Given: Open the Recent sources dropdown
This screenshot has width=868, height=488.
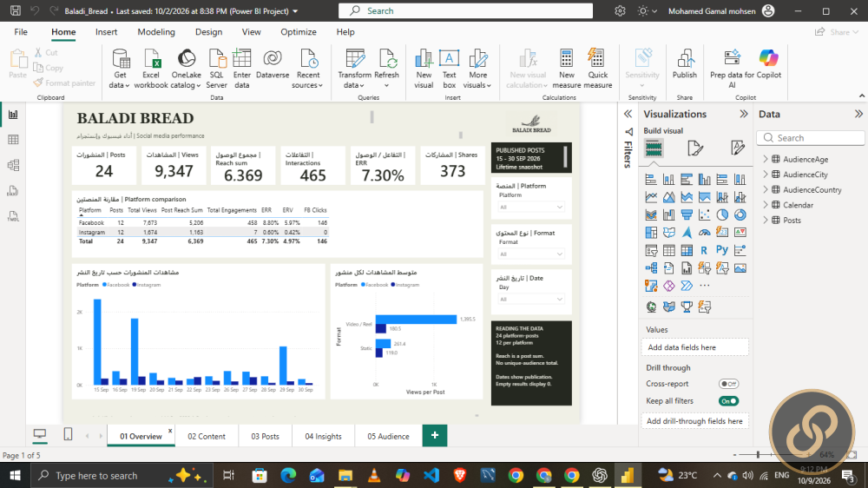Looking at the screenshot, I should point(308,69).
